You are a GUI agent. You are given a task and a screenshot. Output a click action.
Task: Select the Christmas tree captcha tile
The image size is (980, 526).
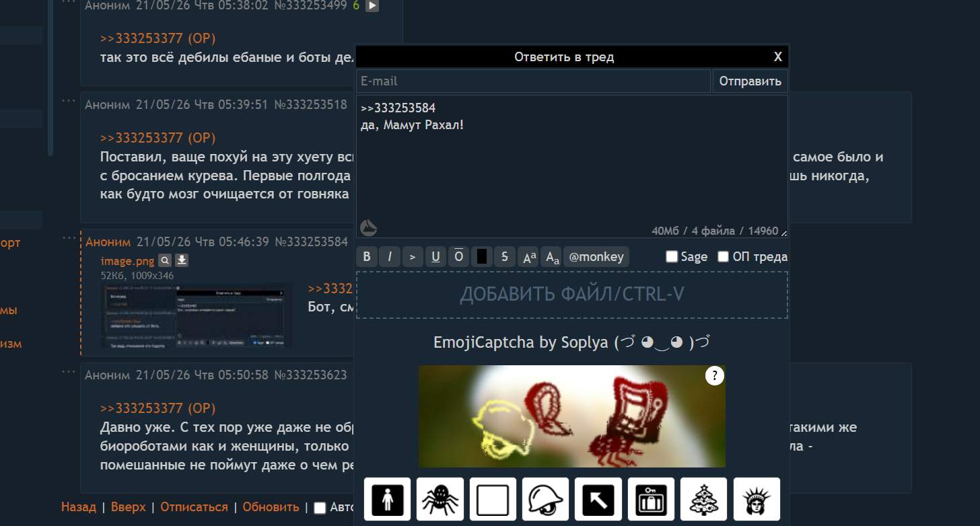[704, 499]
